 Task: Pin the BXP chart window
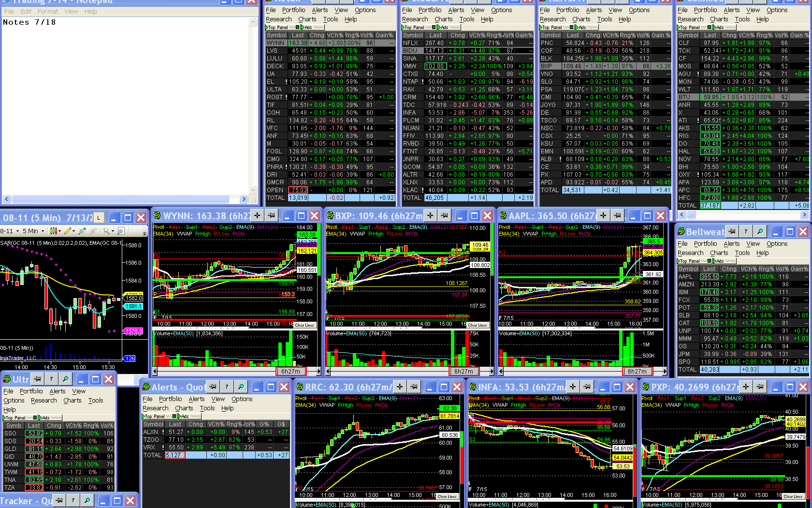click(x=445, y=215)
